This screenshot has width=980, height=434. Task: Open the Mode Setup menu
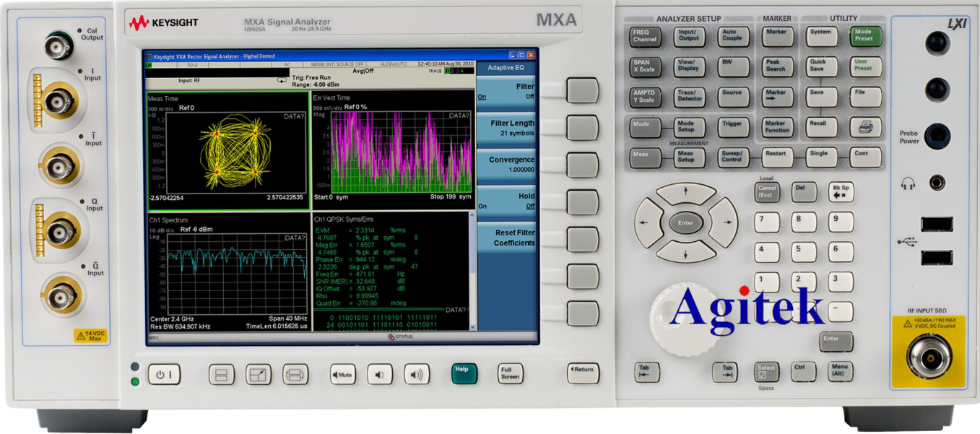click(688, 127)
